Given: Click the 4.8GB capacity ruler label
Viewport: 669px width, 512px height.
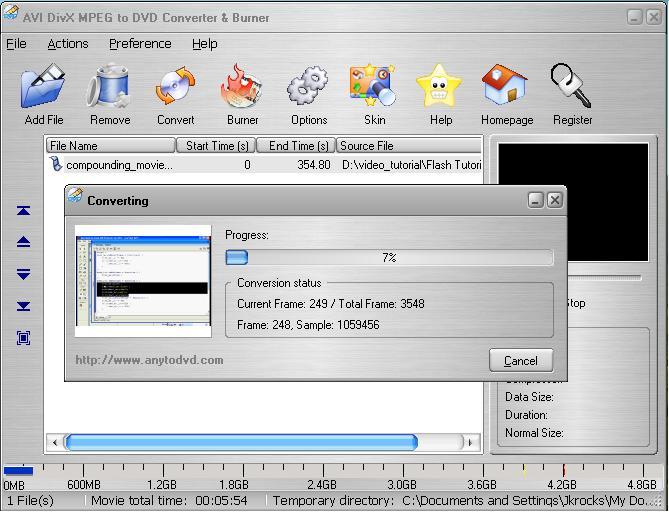Looking at the screenshot, I should 642,485.
